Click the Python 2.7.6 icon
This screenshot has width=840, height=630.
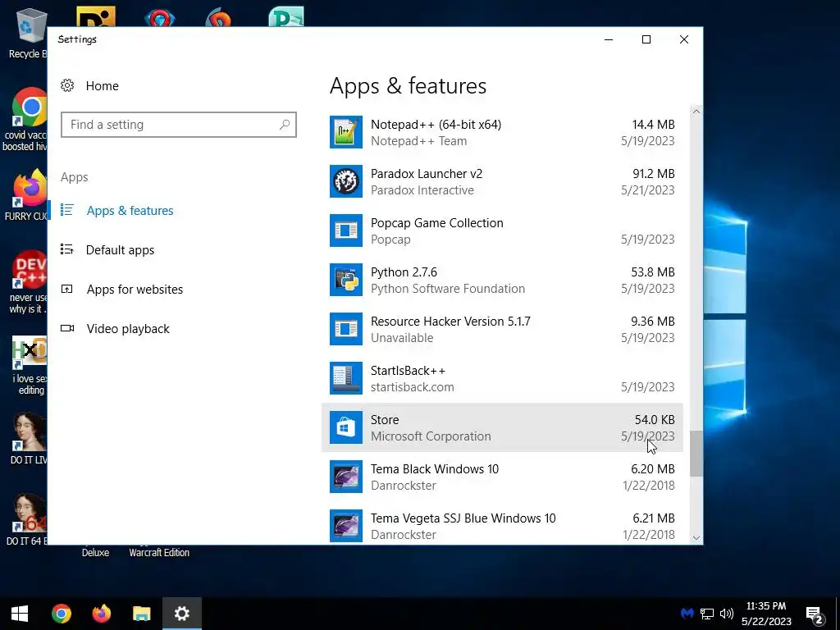(346, 281)
